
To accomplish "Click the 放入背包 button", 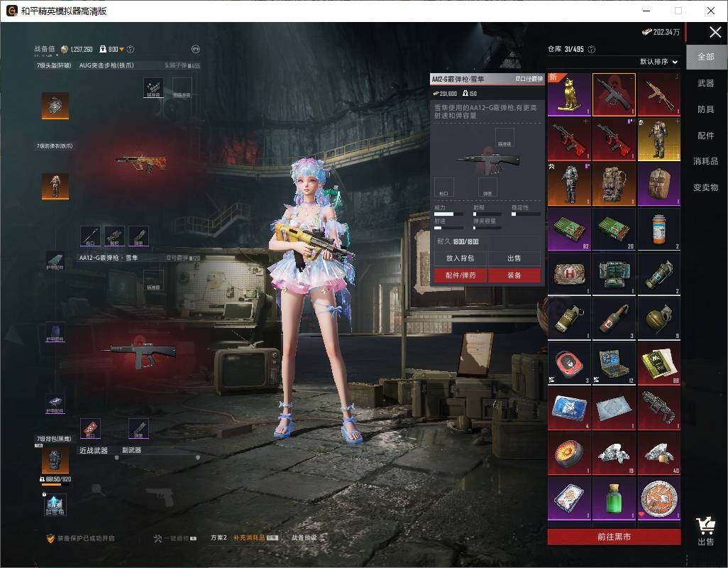I will pos(460,258).
